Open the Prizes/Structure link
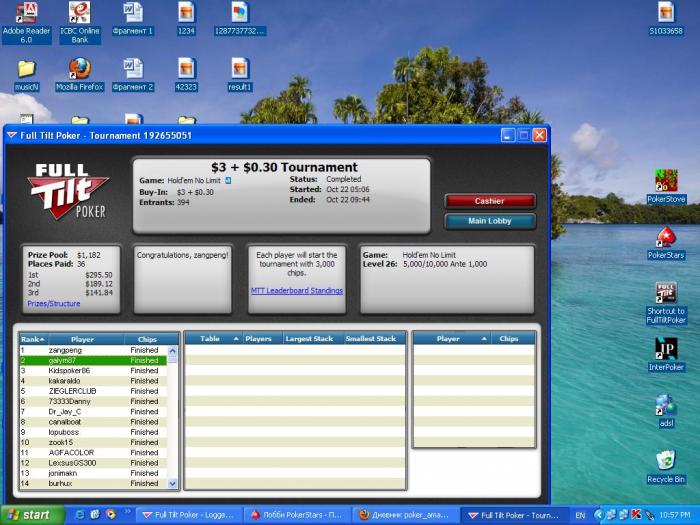This screenshot has height=525, width=700. 54,304
